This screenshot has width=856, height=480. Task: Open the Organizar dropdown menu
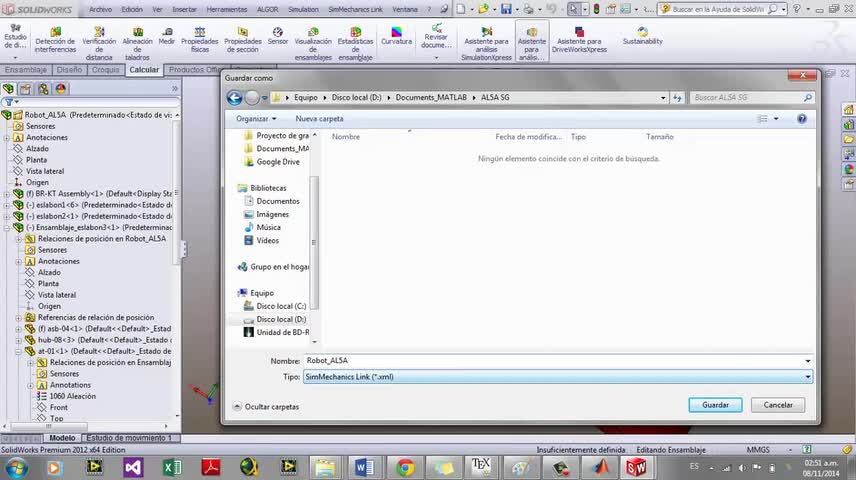(256, 118)
